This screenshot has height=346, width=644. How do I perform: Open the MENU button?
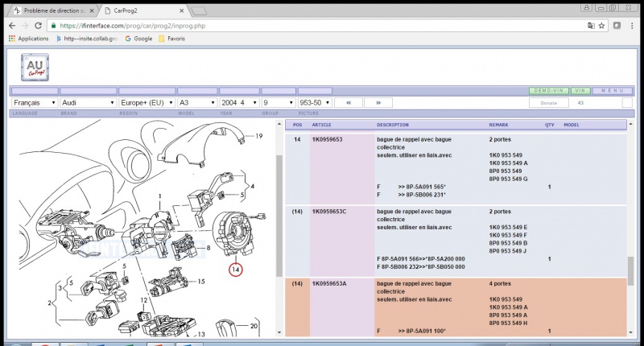613,91
